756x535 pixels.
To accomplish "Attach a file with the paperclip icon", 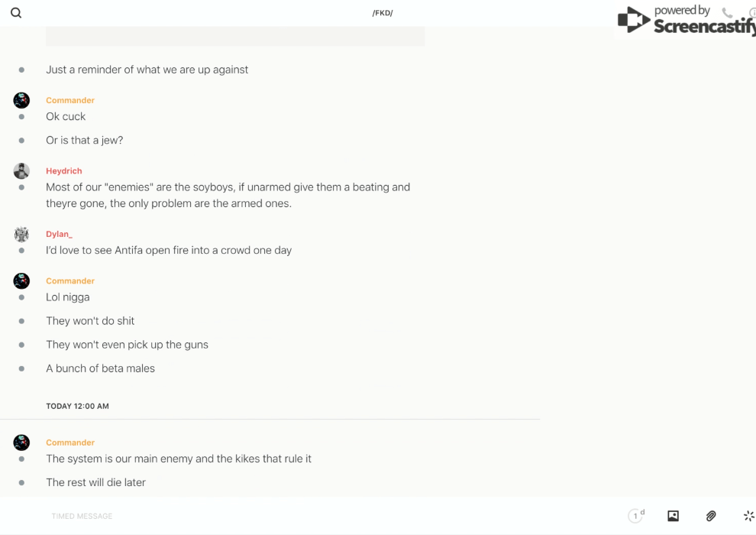I will (711, 516).
